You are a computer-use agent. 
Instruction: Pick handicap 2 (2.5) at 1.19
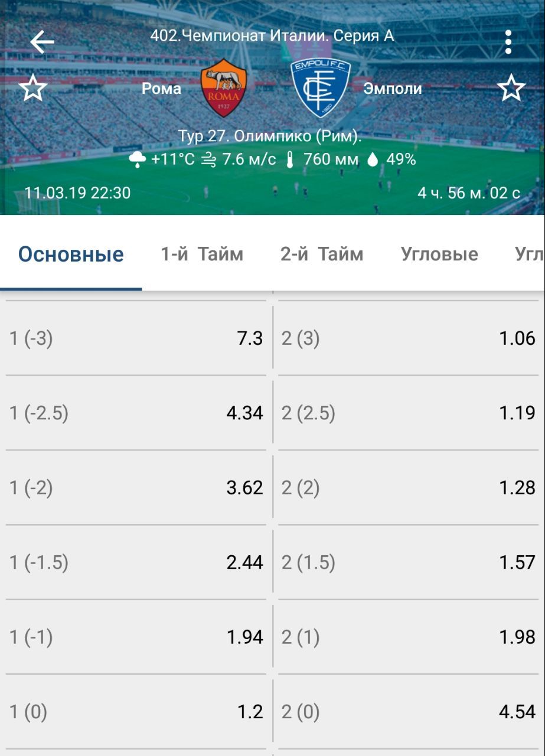click(409, 413)
